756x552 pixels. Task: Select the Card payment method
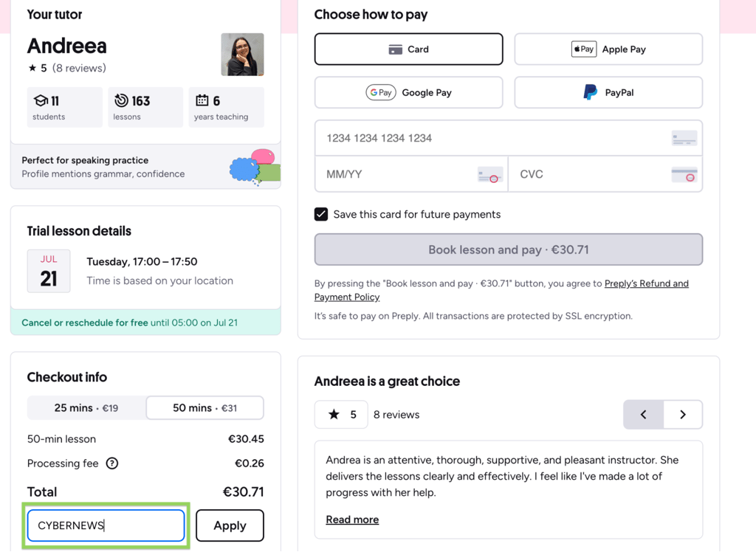tap(408, 49)
